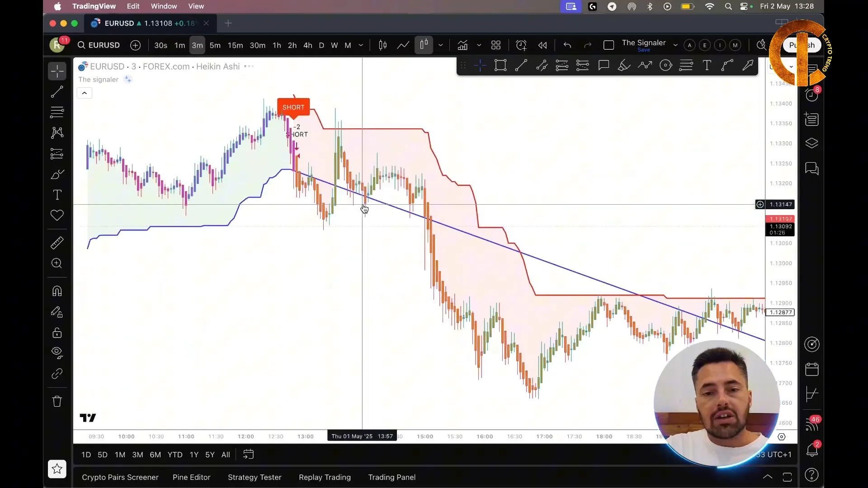The width and height of the screenshot is (868, 488).
Task: Click the link drawings icon in sidebar
Action: point(57,374)
